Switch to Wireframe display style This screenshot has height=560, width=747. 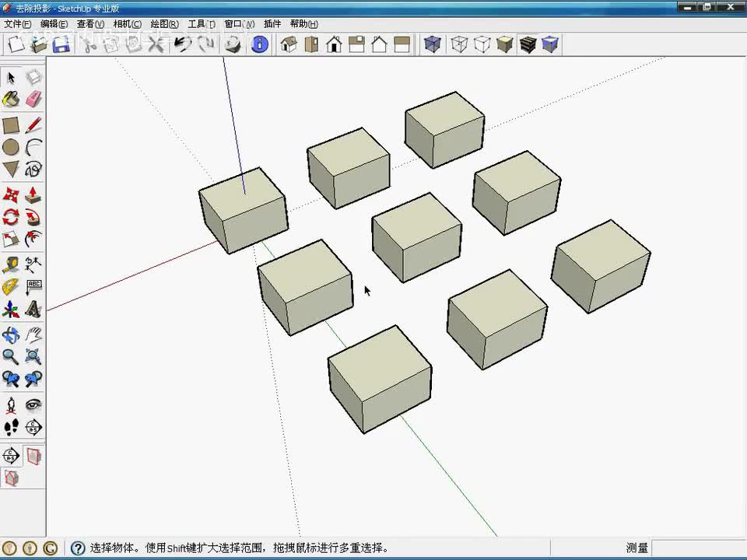[x=459, y=44]
